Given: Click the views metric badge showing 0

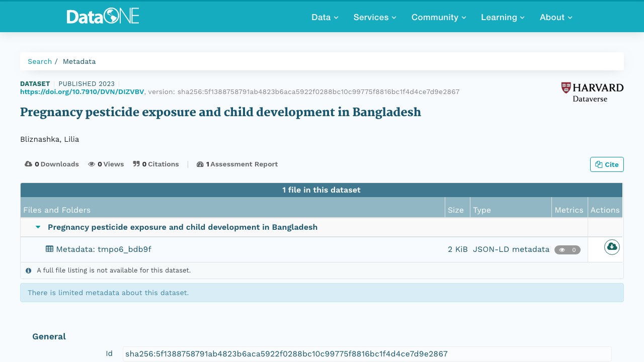Looking at the screenshot, I should coord(568,250).
